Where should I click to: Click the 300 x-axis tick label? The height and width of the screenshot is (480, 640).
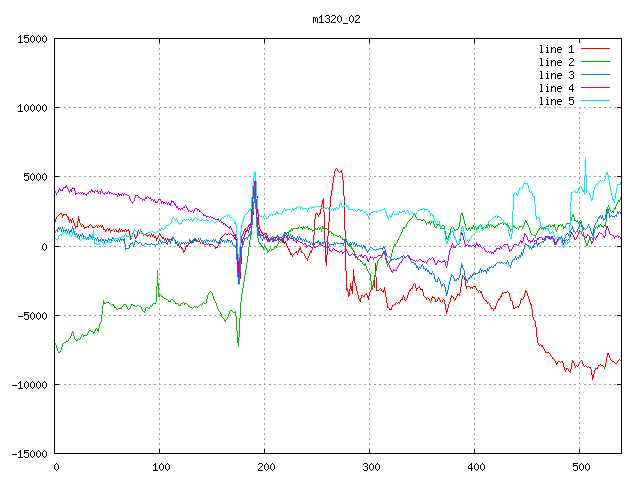(x=369, y=466)
